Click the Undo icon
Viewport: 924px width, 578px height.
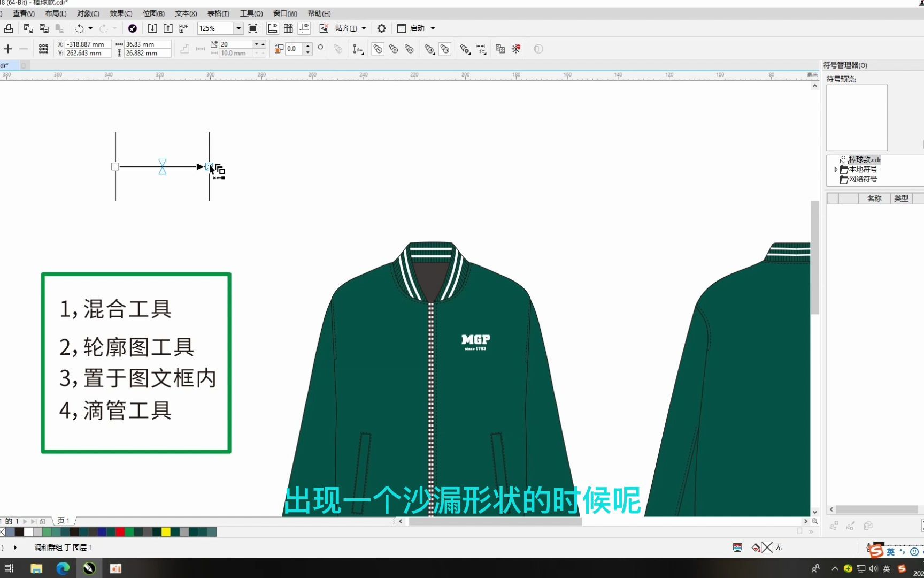80,28
